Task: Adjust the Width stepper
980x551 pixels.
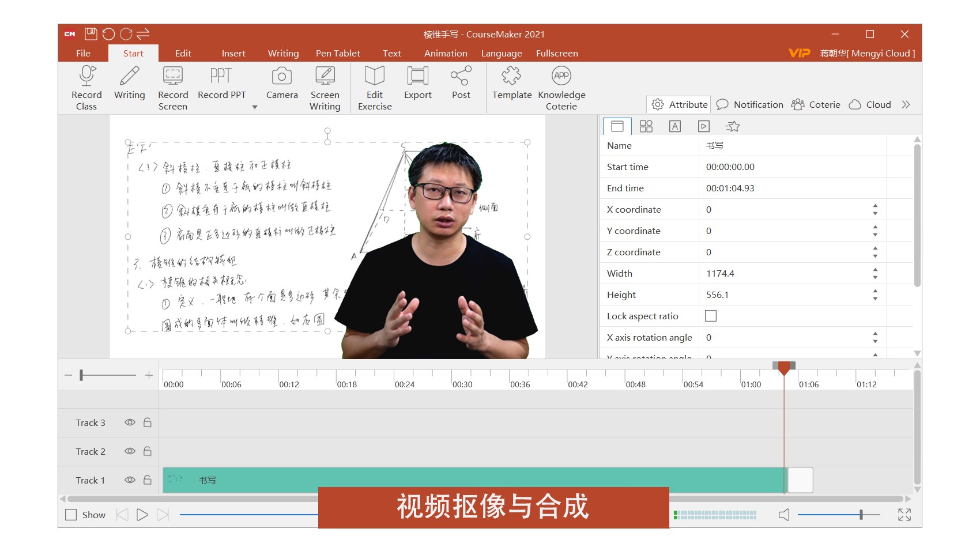Action: pyautogui.click(x=875, y=273)
